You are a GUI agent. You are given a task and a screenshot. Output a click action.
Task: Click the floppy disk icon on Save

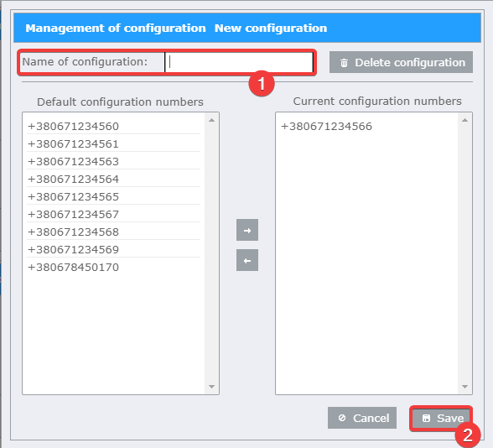426,418
